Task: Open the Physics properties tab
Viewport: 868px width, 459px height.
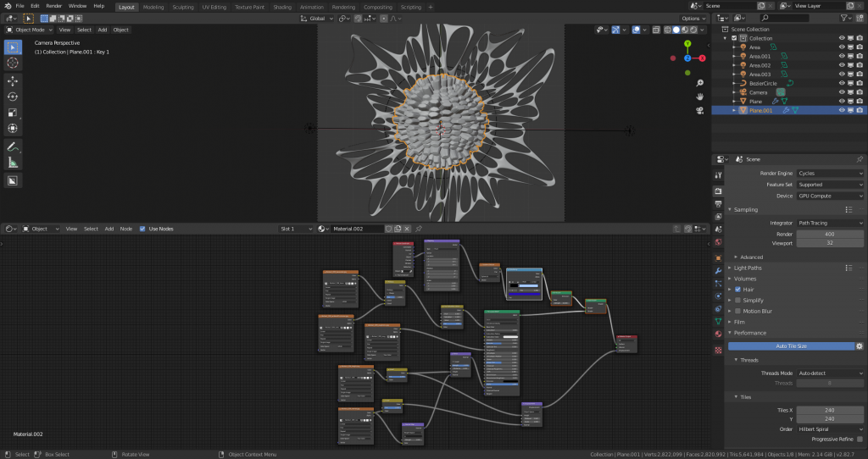Action: 718,296
